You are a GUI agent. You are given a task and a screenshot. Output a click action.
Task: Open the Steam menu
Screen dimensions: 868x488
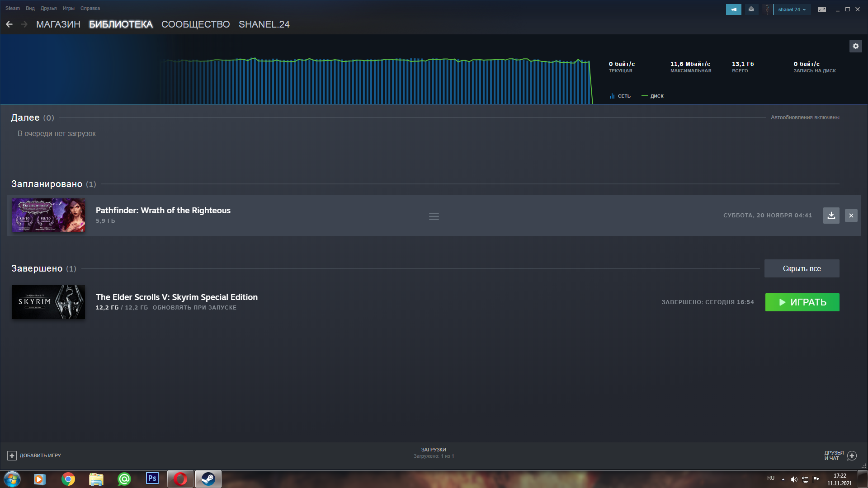(x=12, y=8)
